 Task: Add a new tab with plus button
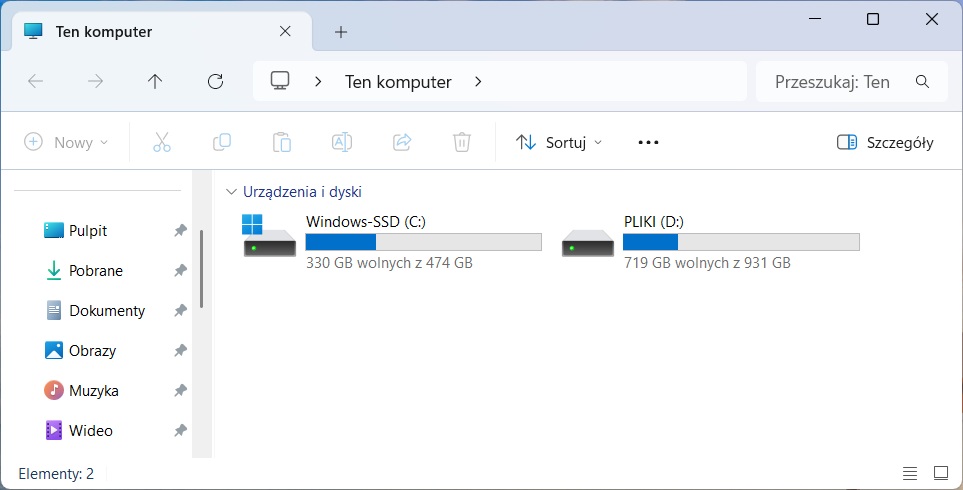click(x=341, y=32)
